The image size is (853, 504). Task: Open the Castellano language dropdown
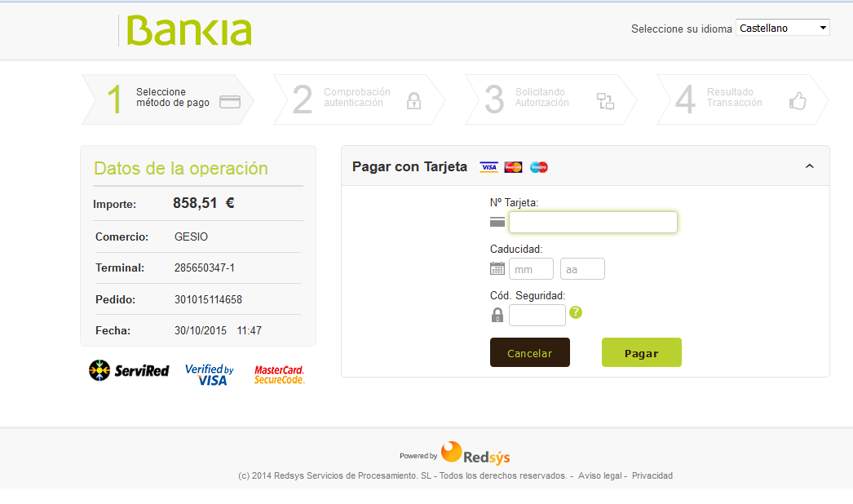782,28
